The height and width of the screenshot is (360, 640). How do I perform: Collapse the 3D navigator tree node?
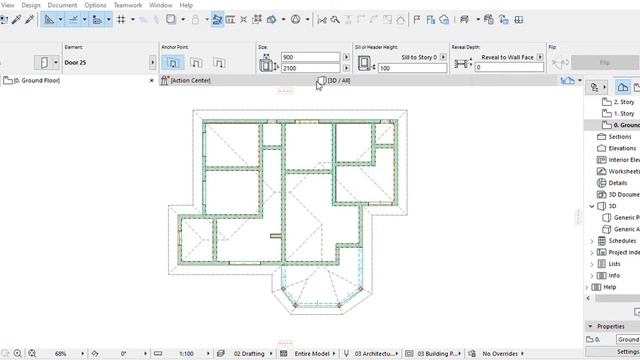coord(592,206)
